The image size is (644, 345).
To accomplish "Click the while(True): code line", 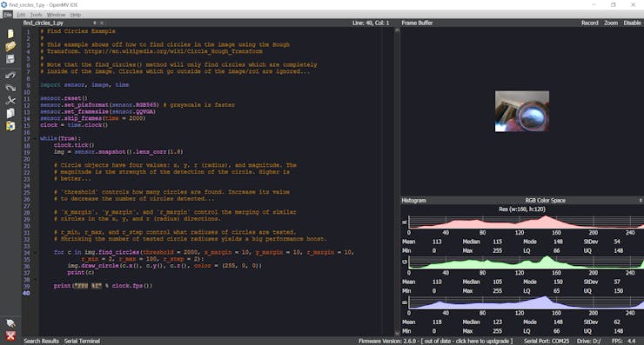I will coord(60,139).
